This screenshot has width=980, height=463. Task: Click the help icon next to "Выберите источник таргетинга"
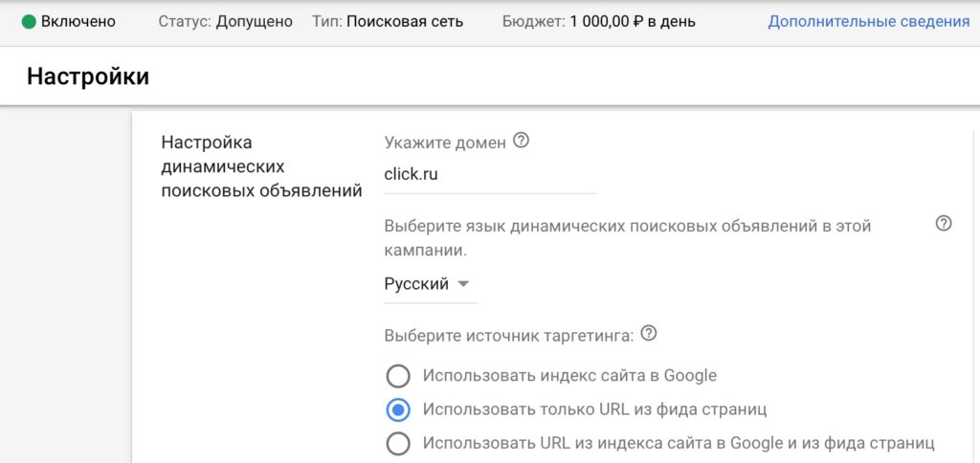[x=650, y=334]
